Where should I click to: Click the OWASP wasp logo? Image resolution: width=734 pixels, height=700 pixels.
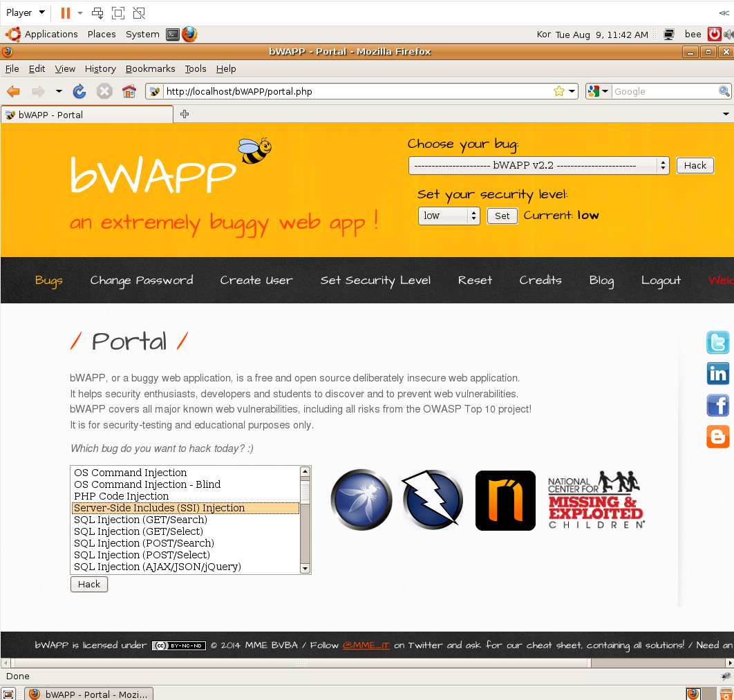click(361, 500)
